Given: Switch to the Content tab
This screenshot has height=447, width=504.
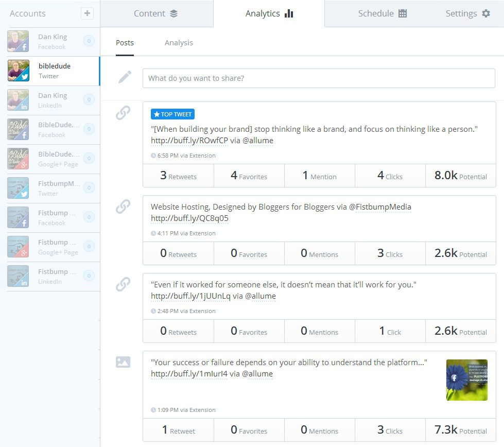Looking at the screenshot, I should pyautogui.click(x=157, y=14).
